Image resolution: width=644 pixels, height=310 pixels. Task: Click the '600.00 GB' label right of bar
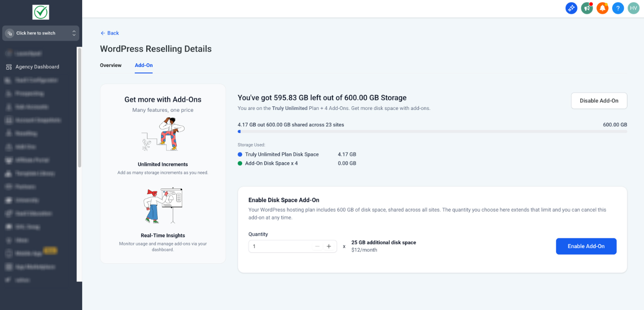(615, 125)
